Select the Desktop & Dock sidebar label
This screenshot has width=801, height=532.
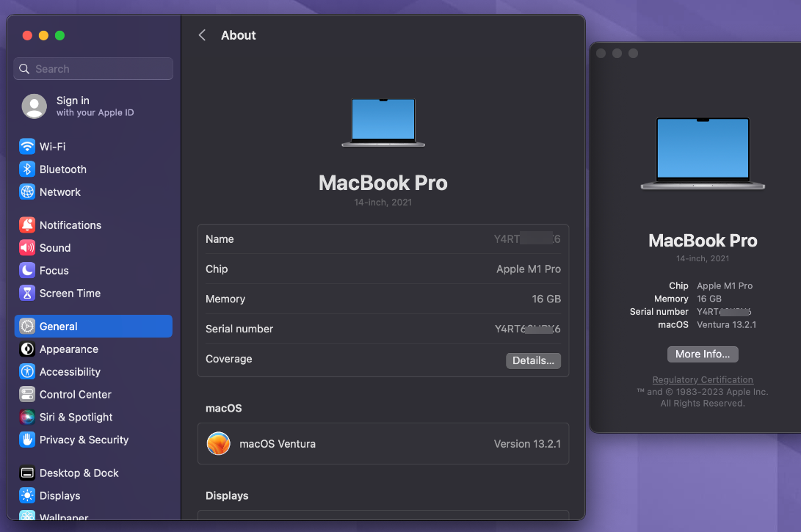pyautogui.click(x=79, y=473)
